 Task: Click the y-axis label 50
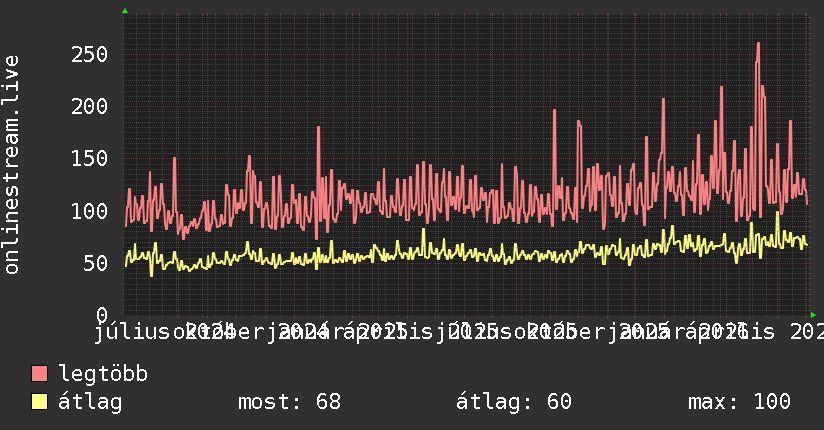[x=96, y=263]
